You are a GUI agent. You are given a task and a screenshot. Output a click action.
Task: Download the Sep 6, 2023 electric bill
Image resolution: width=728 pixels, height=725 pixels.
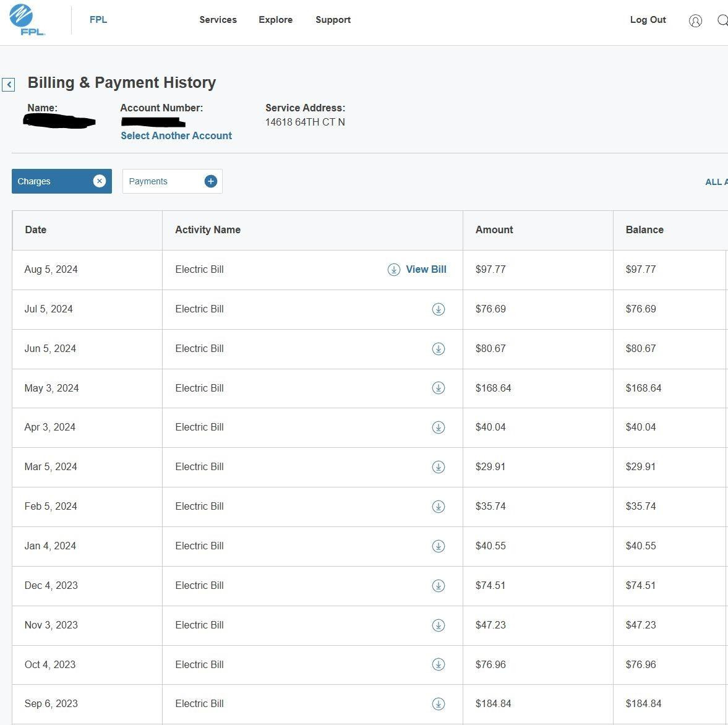coord(439,703)
